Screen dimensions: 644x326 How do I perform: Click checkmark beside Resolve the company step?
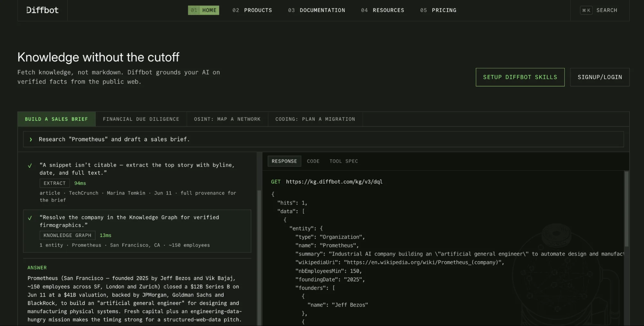coord(30,218)
